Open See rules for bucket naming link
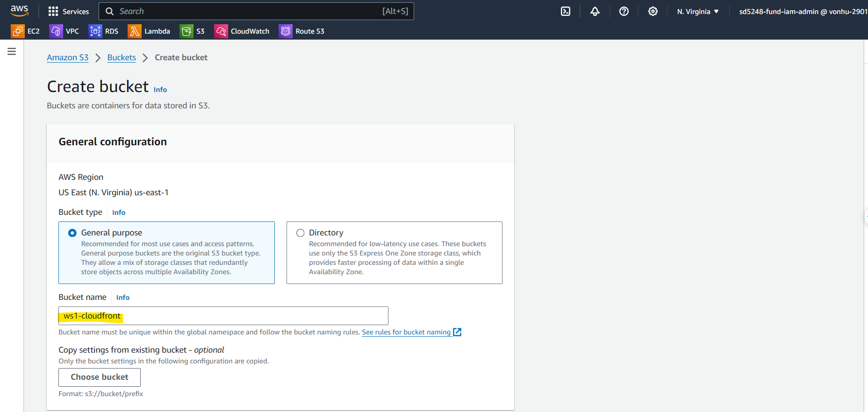The width and height of the screenshot is (868, 412). [x=406, y=332]
